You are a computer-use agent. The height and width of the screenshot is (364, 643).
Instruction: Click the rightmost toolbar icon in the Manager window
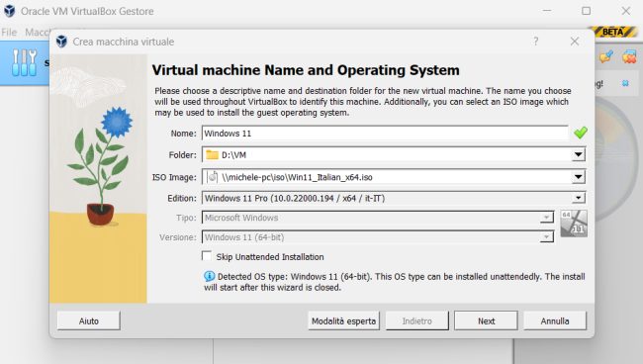(629, 56)
